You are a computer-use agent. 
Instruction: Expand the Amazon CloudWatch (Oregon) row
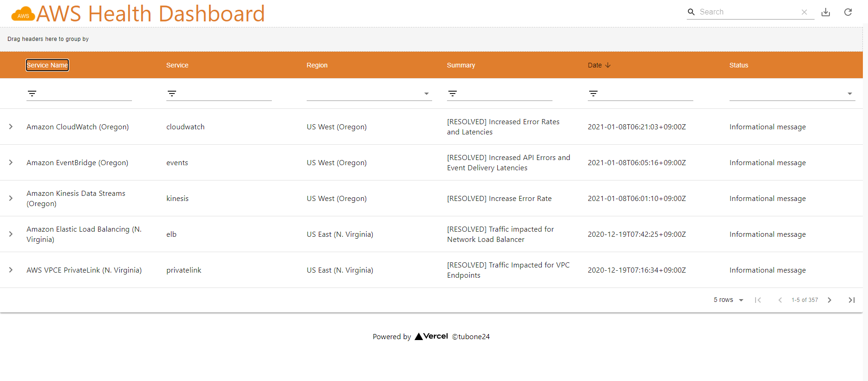(11, 127)
